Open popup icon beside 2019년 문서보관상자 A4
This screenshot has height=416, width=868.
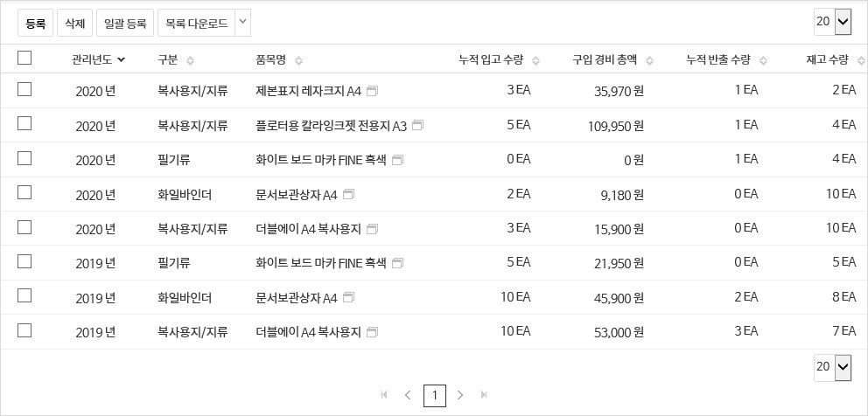tap(348, 298)
